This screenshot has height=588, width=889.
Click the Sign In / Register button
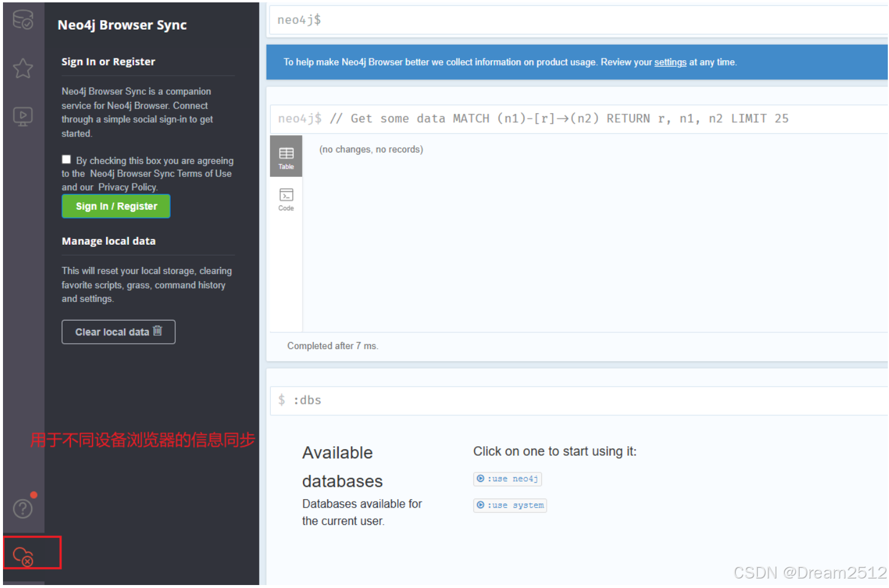click(116, 206)
